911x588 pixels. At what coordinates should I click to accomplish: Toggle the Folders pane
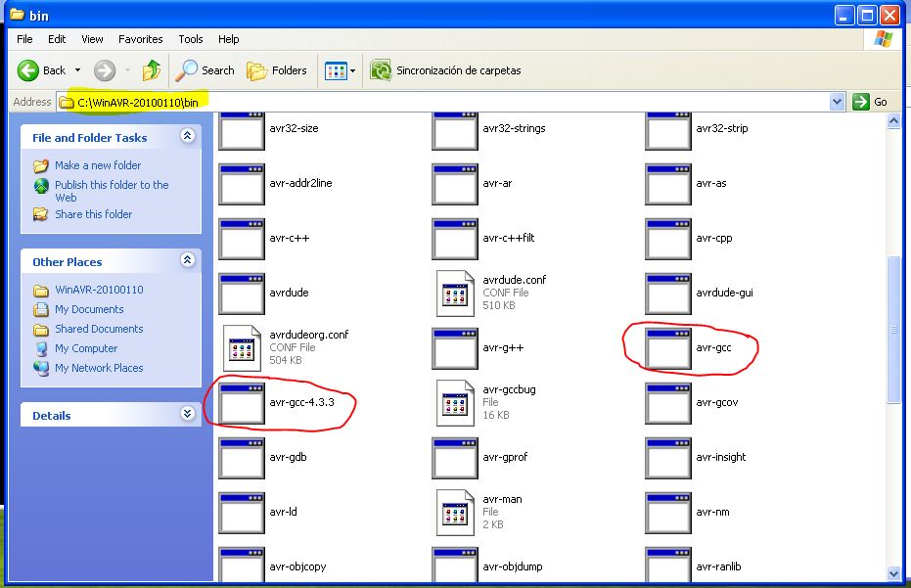coord(277,70)
